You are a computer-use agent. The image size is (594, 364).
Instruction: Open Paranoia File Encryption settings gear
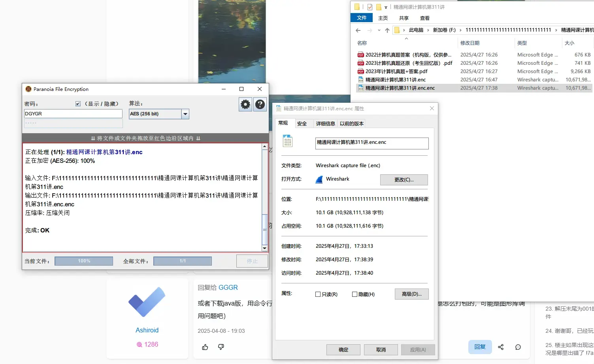click(245, 104)
